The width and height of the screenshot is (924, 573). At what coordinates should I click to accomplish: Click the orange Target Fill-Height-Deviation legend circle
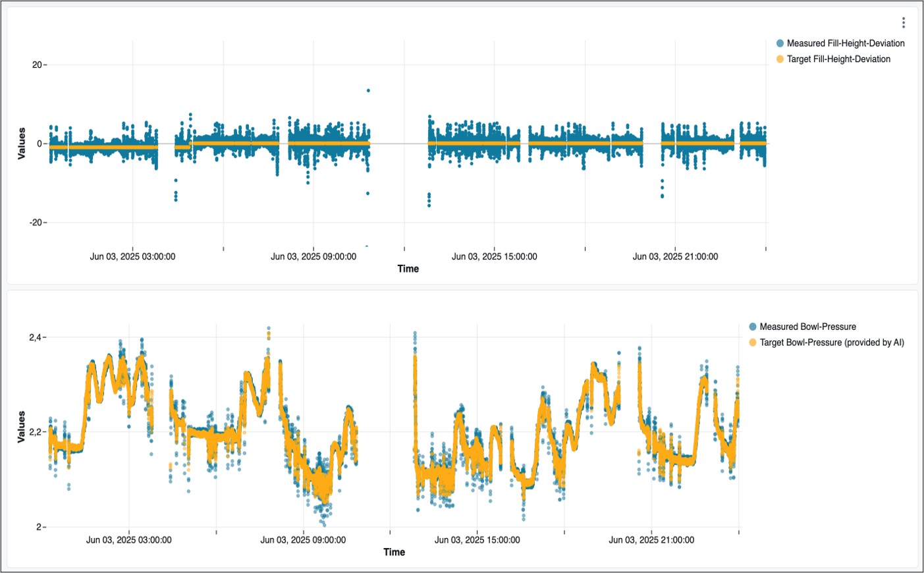[780, 59]
